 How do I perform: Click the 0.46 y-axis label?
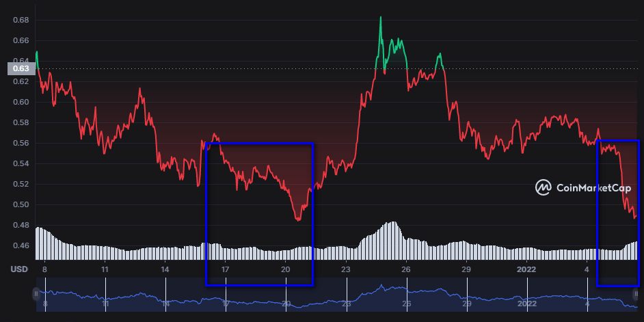click(x=21, y=246)
